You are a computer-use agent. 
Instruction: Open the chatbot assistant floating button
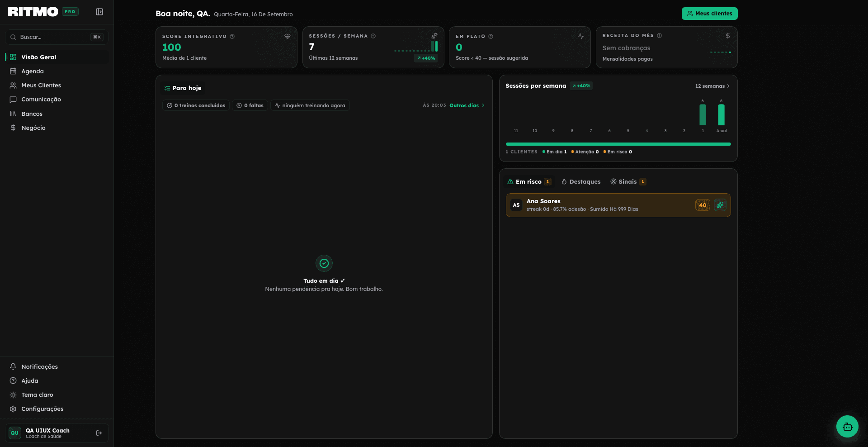(x=847, y=427)
